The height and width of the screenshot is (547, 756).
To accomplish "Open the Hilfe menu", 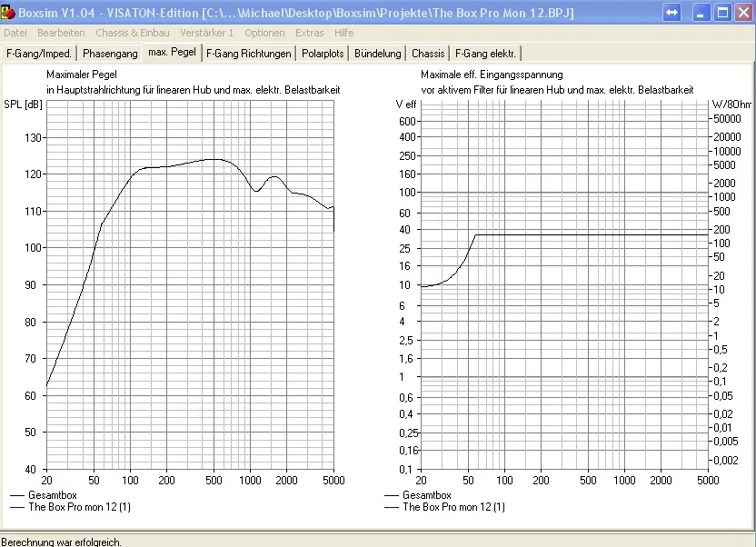I will click(344, 33).
